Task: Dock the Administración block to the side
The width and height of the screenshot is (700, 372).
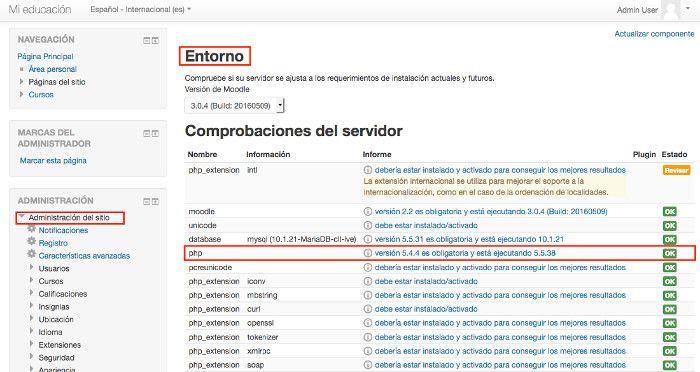Action: tap(155, 201)
